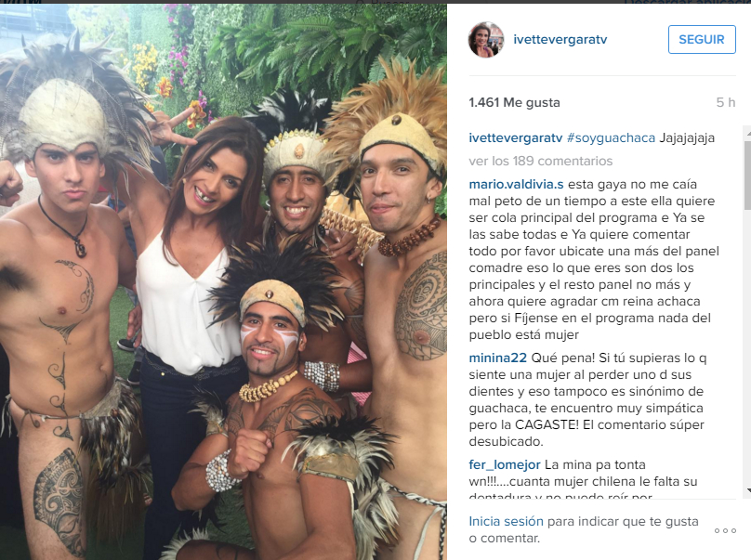Image resolution: width=751 pixels, height=560 pixels.
Task: Click the comments scrollbar down arrow
Action: (x=747, y=490)
